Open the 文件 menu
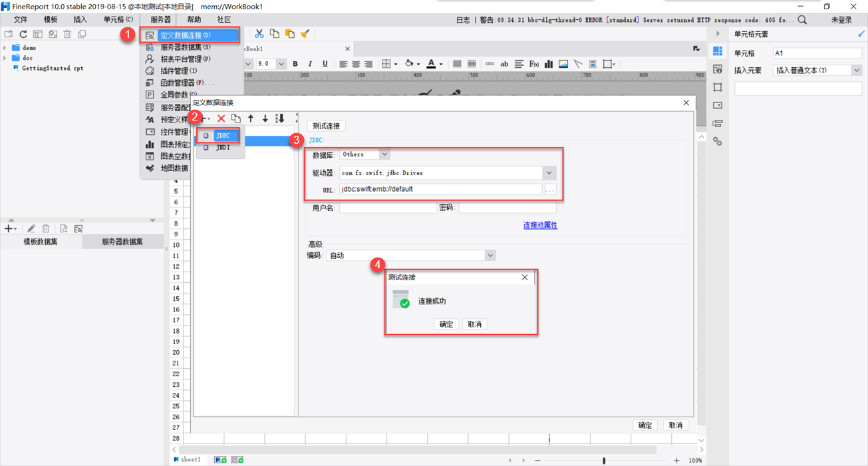 [21, 20]
